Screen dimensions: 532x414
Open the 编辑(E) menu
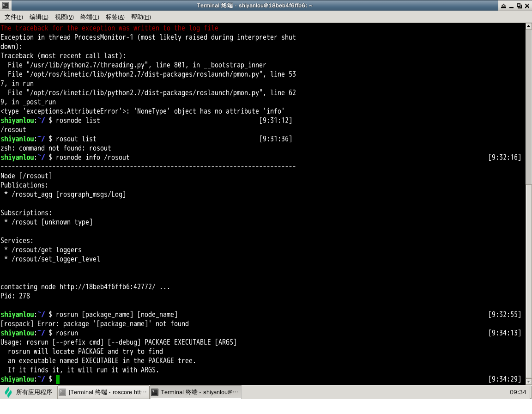click(39, 17)
